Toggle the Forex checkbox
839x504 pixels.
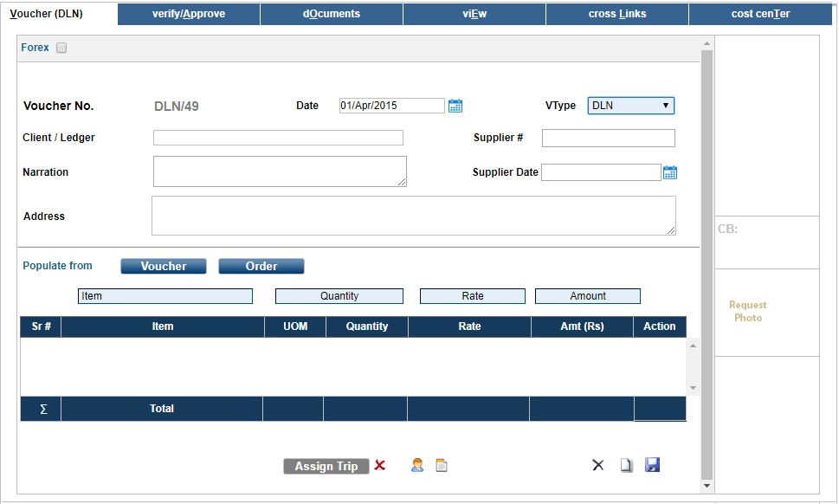(61, 48)
